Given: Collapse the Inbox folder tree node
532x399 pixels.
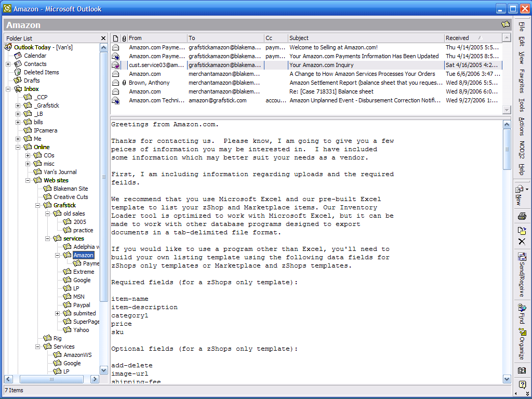Looking at the screenshot, I should [8, 89].
